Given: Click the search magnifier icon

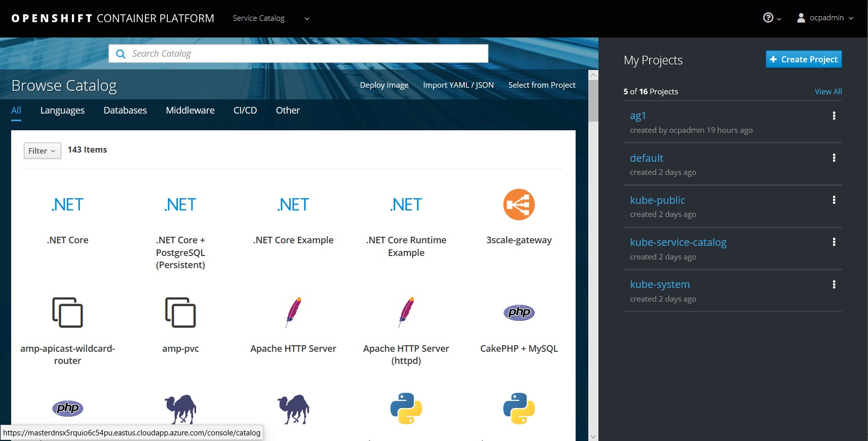Looking at the screenshot, I should click(121, 54).
